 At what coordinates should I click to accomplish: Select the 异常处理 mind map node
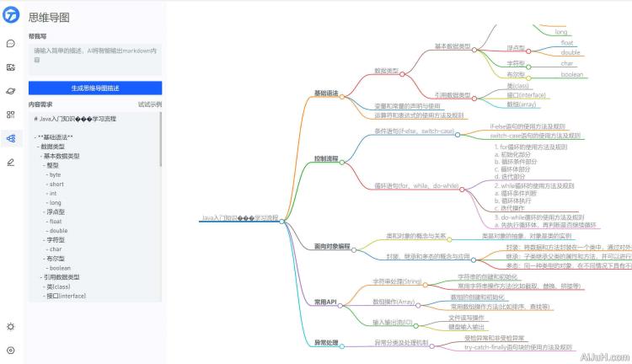325,343
